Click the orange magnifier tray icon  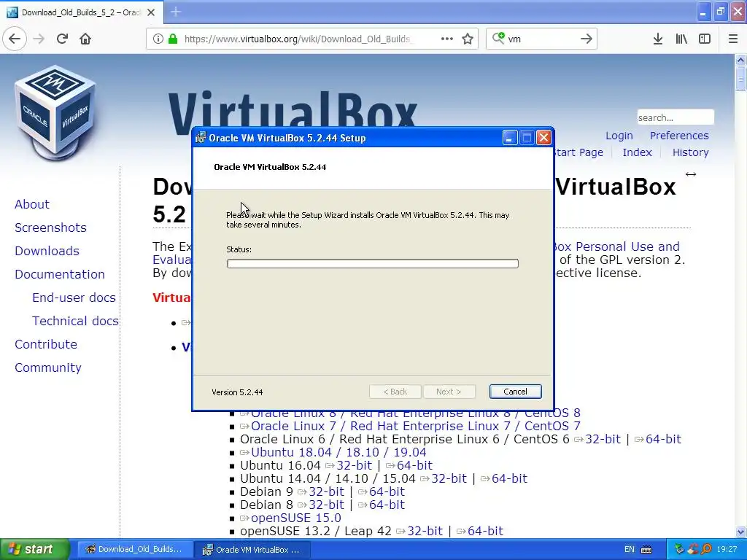pos(706,550)
